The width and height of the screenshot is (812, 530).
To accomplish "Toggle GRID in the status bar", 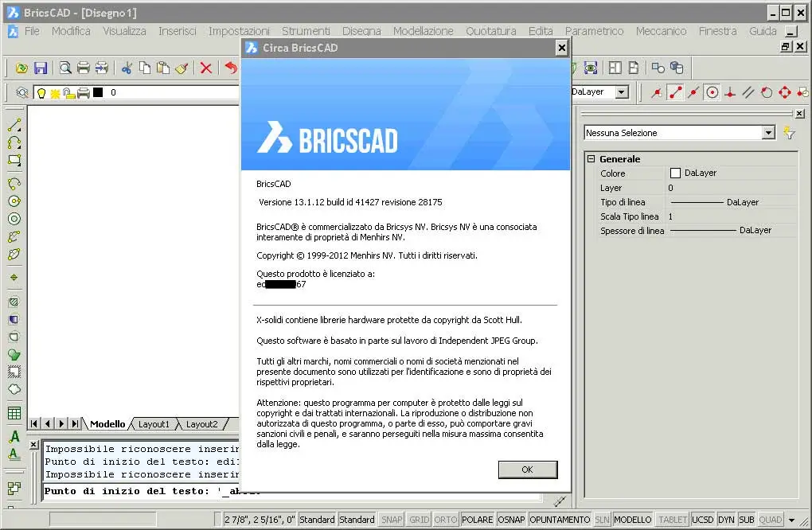I will [419, 519].
